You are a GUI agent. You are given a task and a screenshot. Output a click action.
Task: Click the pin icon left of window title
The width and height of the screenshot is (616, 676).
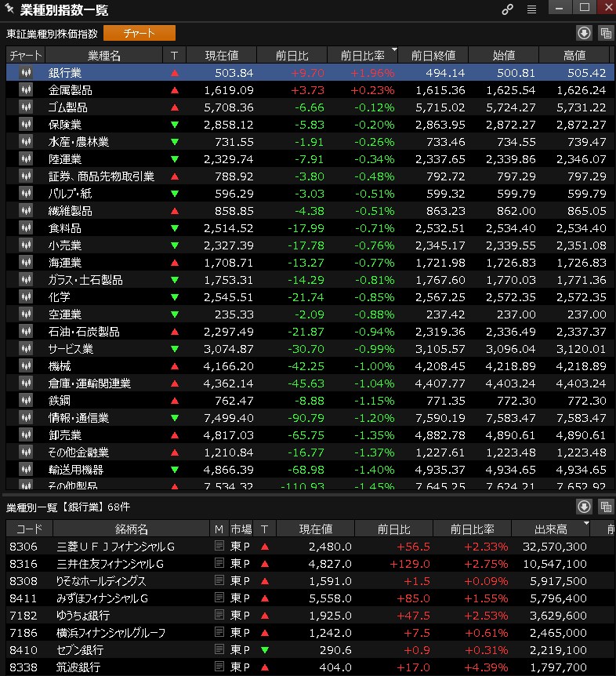pos(9,9)
